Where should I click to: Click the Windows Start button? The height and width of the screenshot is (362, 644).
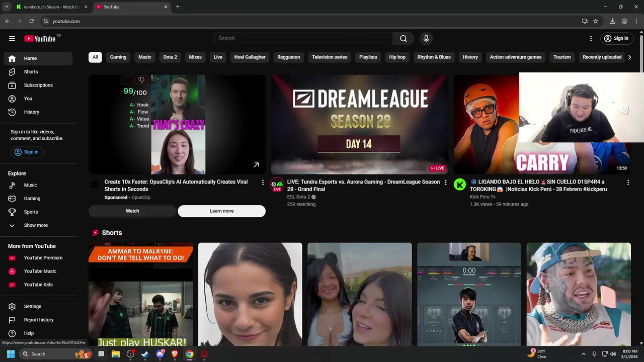coord(11,354)
